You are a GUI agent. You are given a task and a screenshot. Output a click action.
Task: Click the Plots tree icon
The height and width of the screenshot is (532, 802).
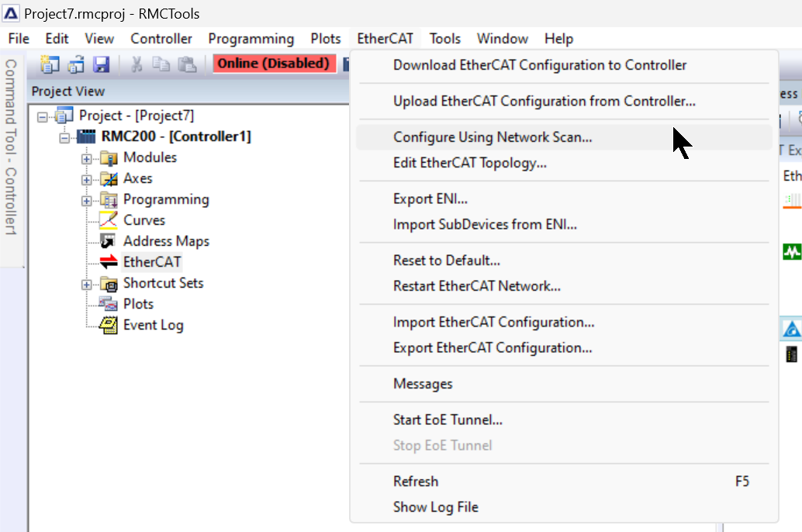(109, 304)
